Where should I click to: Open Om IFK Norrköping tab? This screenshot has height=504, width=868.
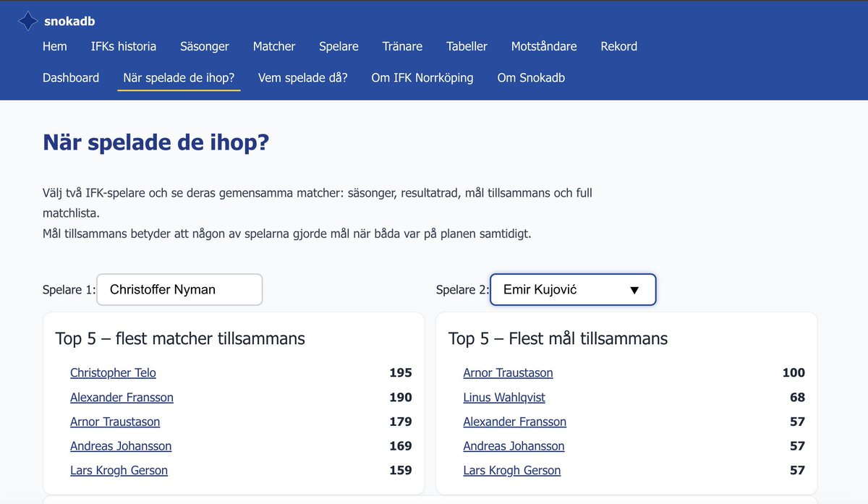(422, 77)
